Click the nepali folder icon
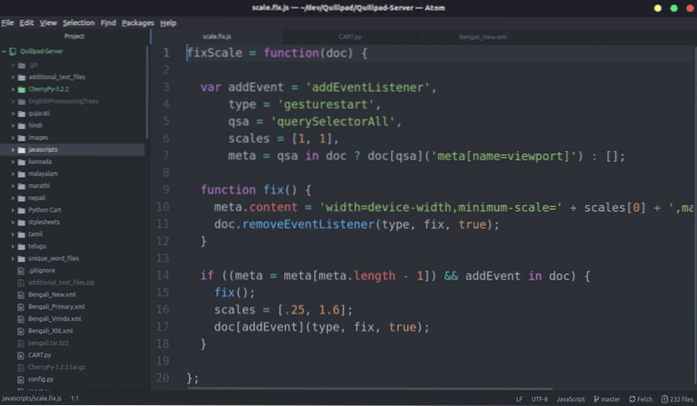 tap(21, 198)
